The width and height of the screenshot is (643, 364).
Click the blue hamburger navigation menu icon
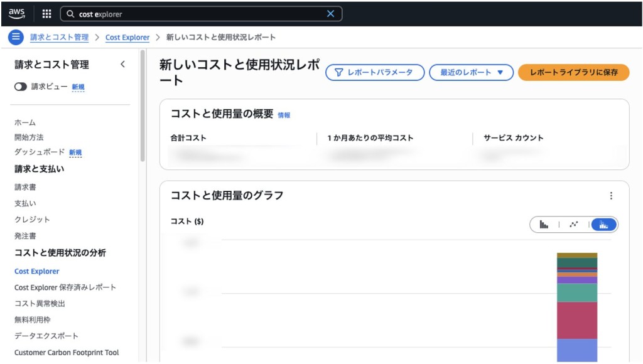point(16,37)
